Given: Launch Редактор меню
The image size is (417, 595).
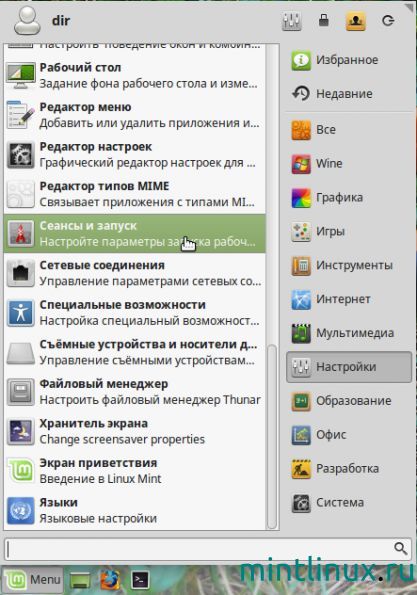Looking at the screenshot, I should click(134, 115).
